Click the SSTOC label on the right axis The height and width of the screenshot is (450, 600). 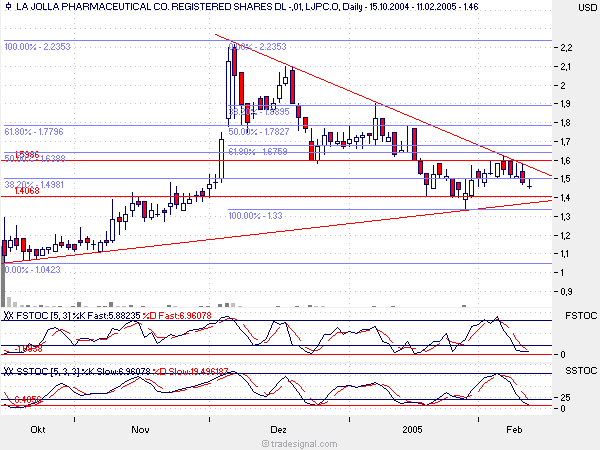coord(581,371)
